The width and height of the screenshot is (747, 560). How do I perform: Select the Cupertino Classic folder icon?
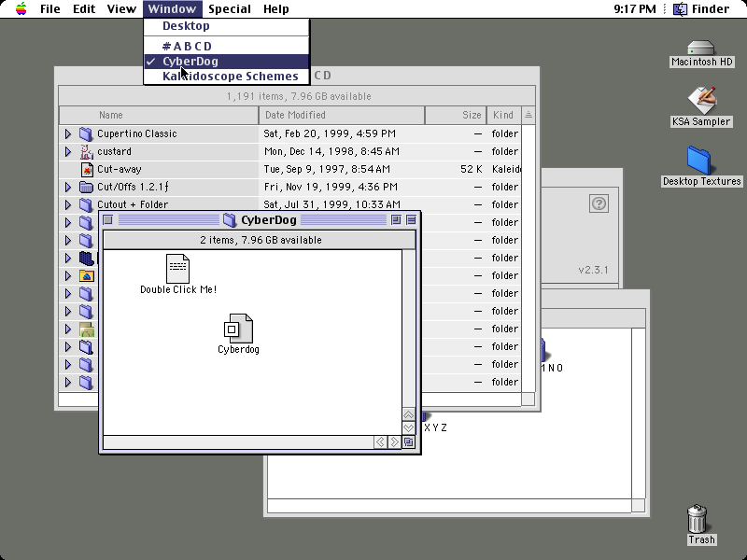pos(86,133)
